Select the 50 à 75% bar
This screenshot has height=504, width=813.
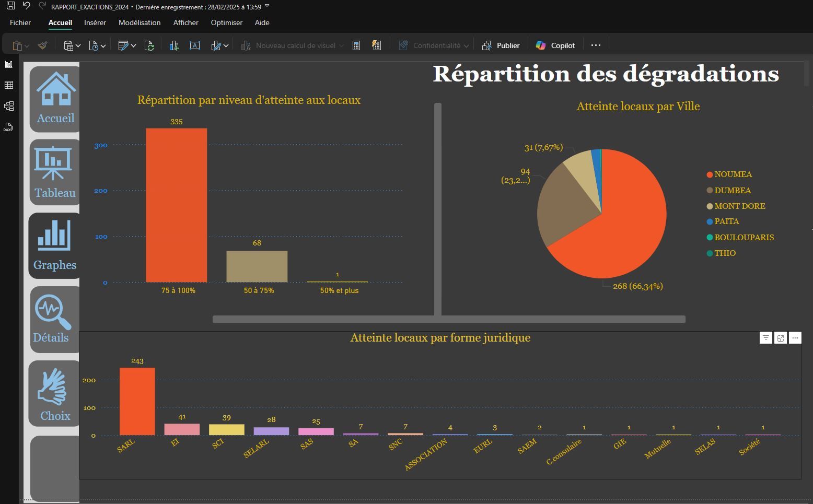(x=257, y=266)
